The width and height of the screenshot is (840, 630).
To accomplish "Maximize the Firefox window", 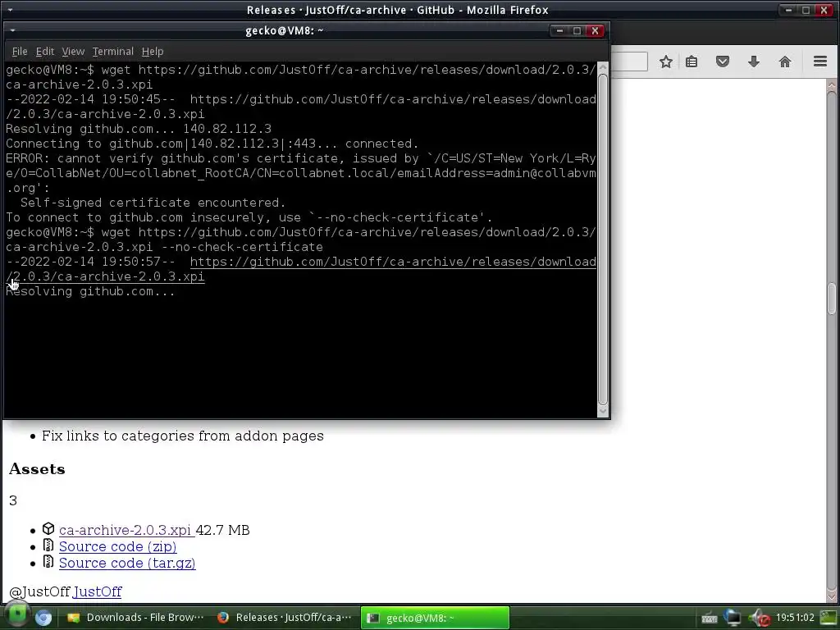I will pyautogui.click(x=806, y=10).
